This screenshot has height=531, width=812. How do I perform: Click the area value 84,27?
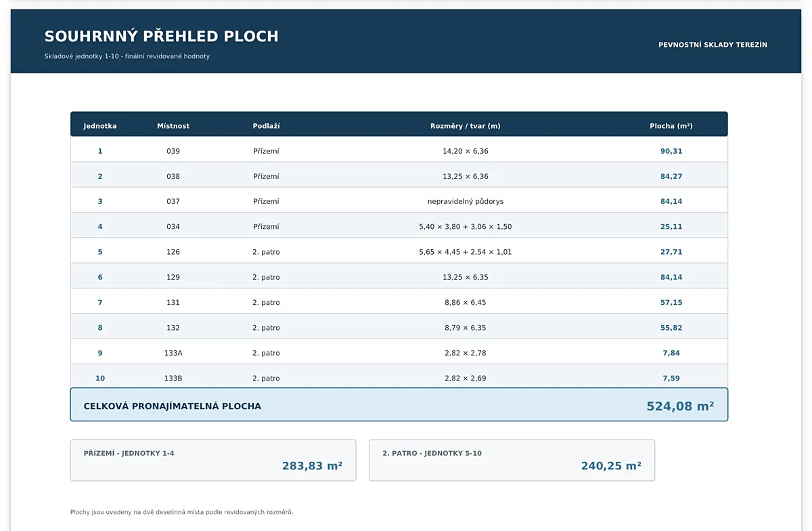671,176
